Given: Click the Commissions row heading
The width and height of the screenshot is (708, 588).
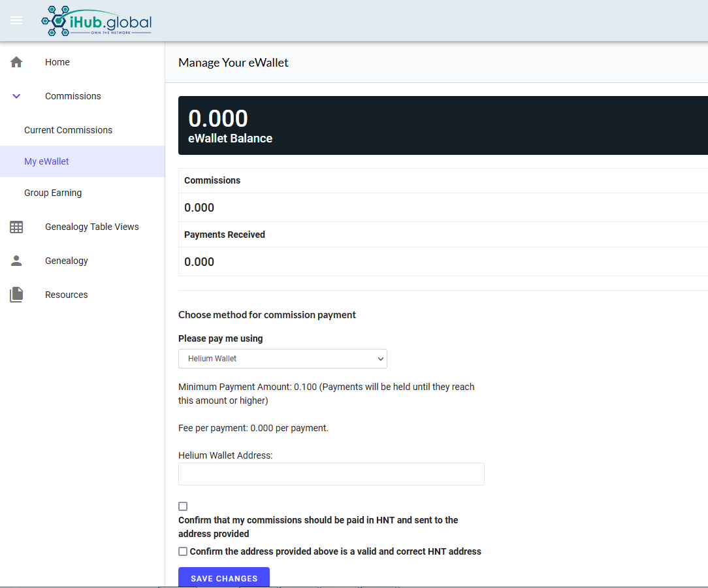Looking at the screenshot, I should [212, 180].
